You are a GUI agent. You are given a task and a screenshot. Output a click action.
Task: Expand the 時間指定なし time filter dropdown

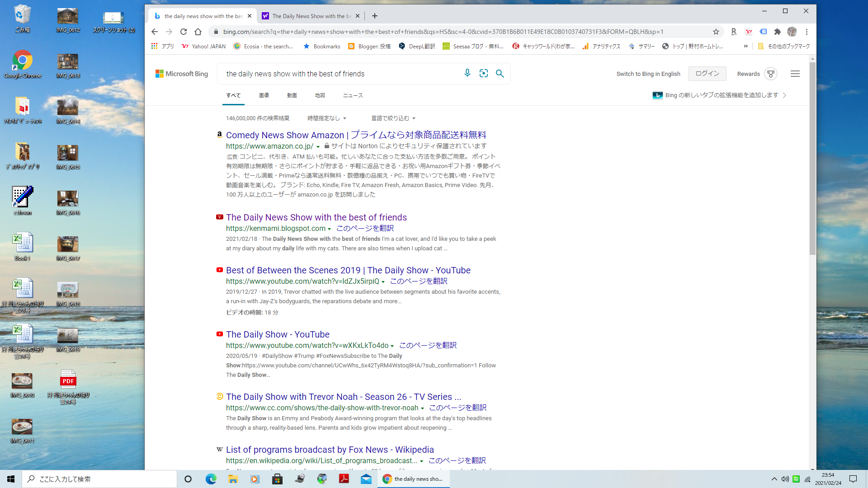click(327, 118)
